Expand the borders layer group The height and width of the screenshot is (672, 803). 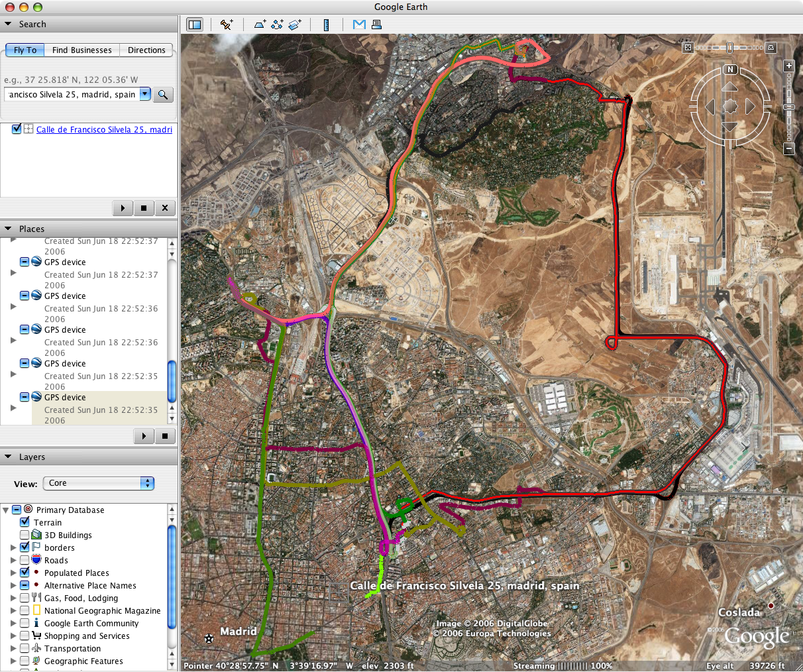(13, 547)
